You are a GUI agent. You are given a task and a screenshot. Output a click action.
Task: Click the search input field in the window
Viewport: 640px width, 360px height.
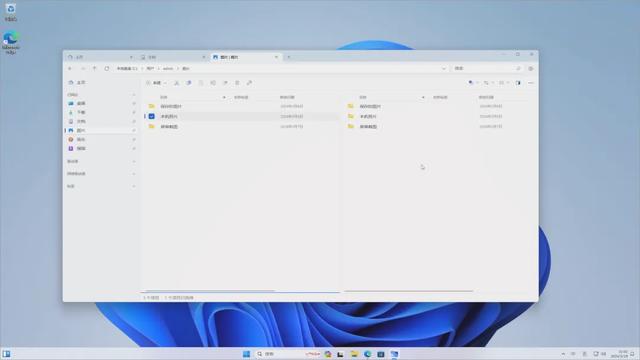[486, 69]
